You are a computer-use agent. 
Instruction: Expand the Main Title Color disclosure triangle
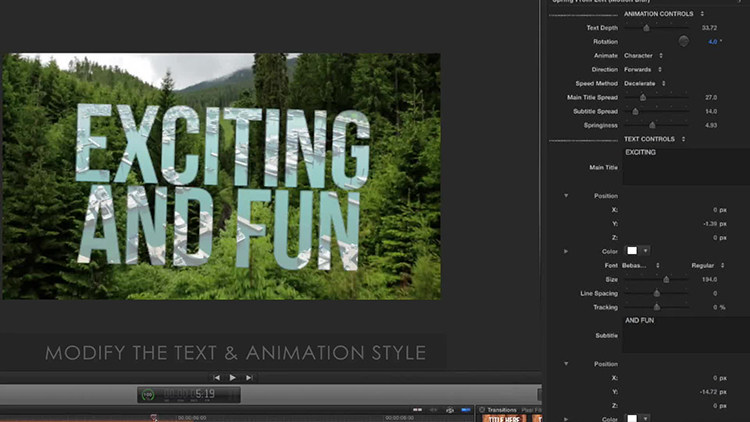(566, 251)
